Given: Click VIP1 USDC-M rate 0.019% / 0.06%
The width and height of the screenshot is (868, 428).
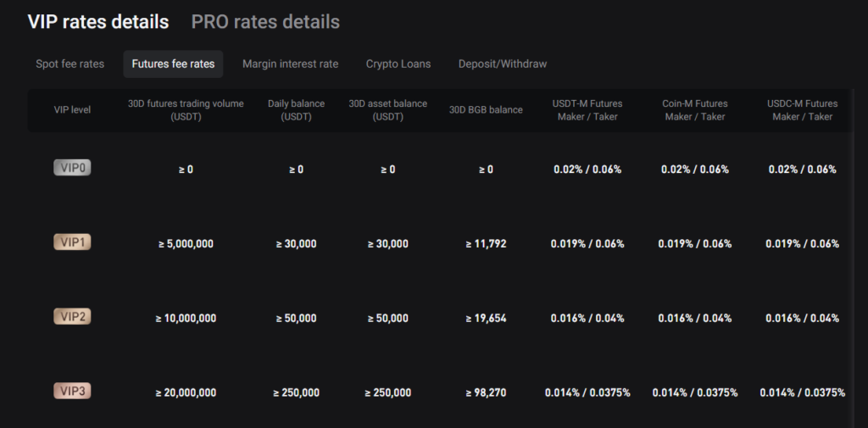Looking at the screenshot, I should [x=802, y=243].
